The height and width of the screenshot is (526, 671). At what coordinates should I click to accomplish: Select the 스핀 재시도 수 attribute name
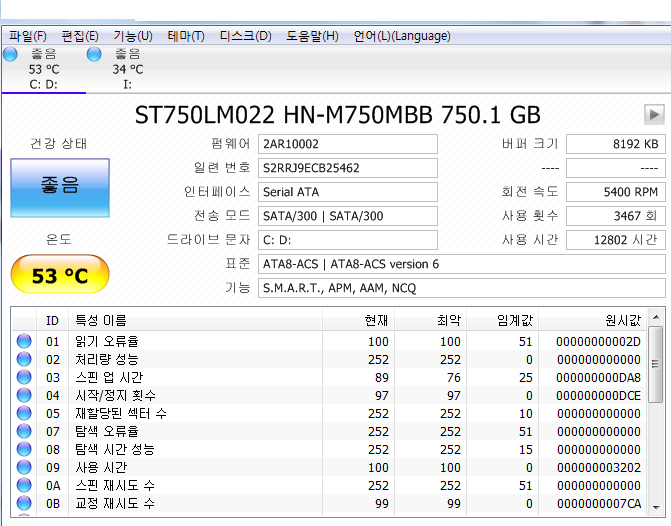(x=115, y=485)
